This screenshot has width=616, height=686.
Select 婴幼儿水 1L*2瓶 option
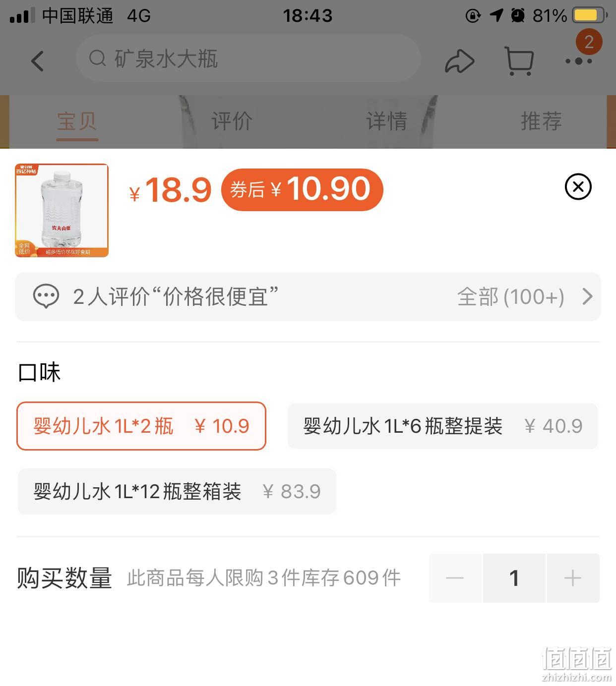[x=141, y=426]
